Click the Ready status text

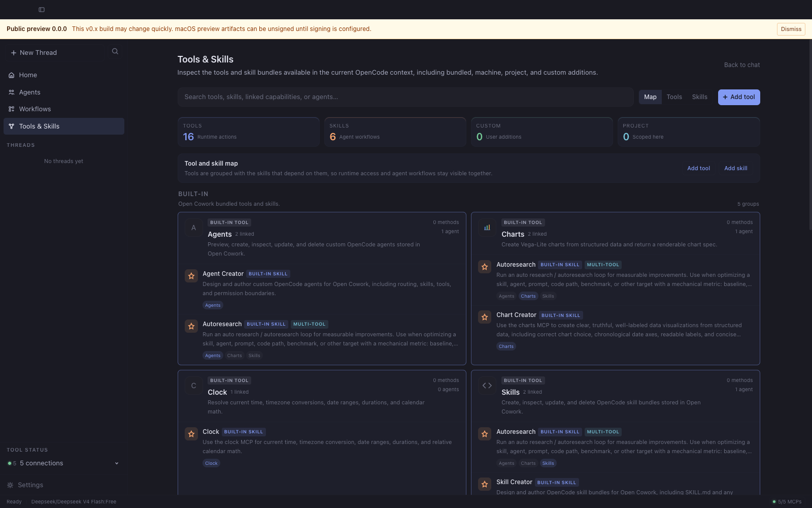click(x=14, y=502)
